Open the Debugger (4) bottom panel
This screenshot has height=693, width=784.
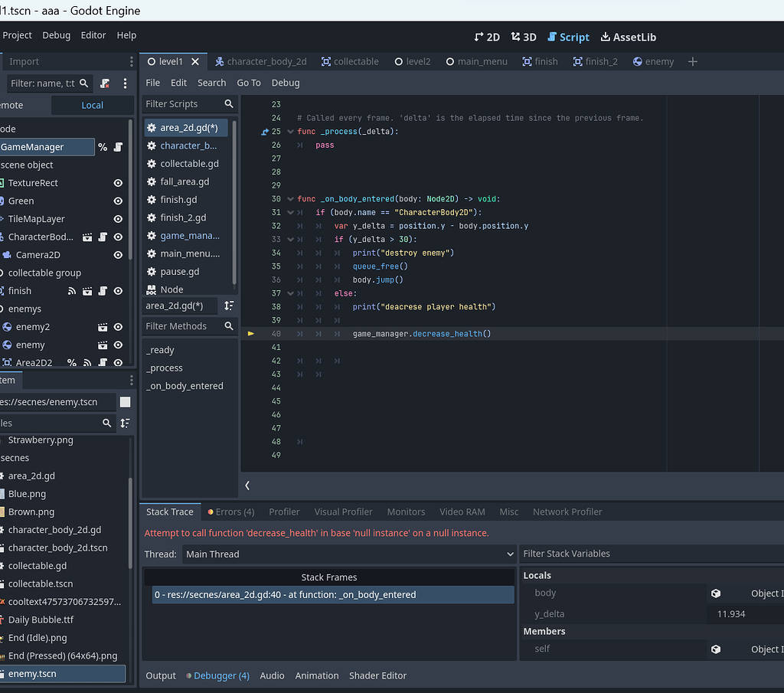(x=221, y=675)
